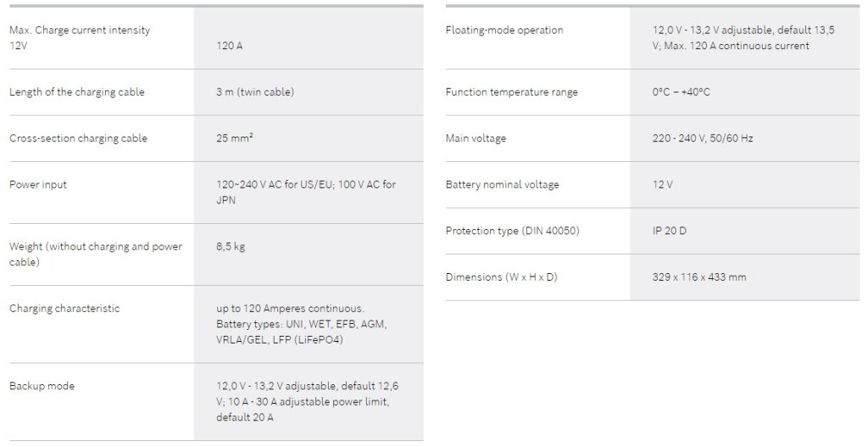Select the battery types list text
The height and width of the screenshot is (447, 868).
click(x=302, y=324)
